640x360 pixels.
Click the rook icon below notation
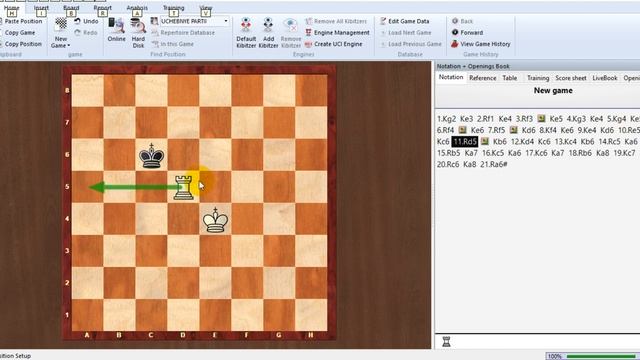(446, 342)
